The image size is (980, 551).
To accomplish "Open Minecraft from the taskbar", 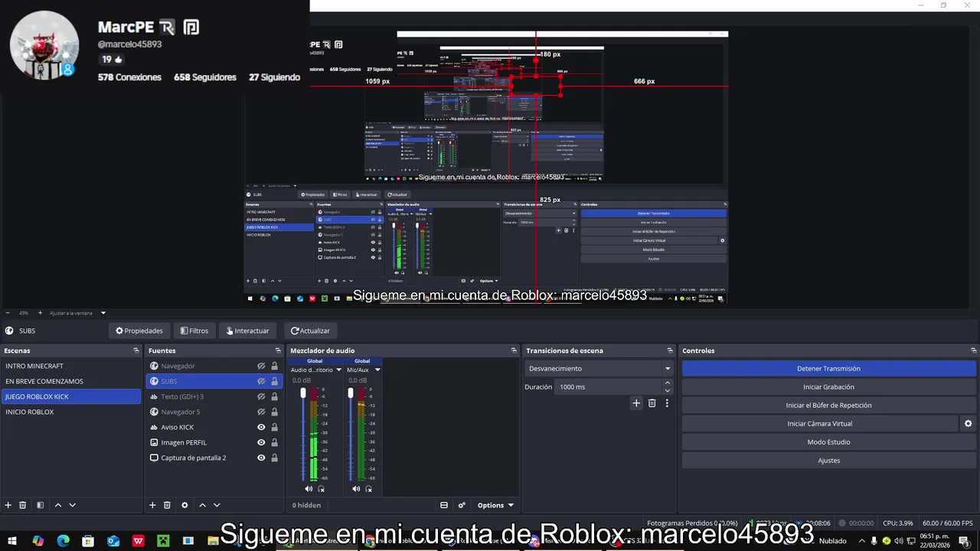I will click(x=163, y=541).
